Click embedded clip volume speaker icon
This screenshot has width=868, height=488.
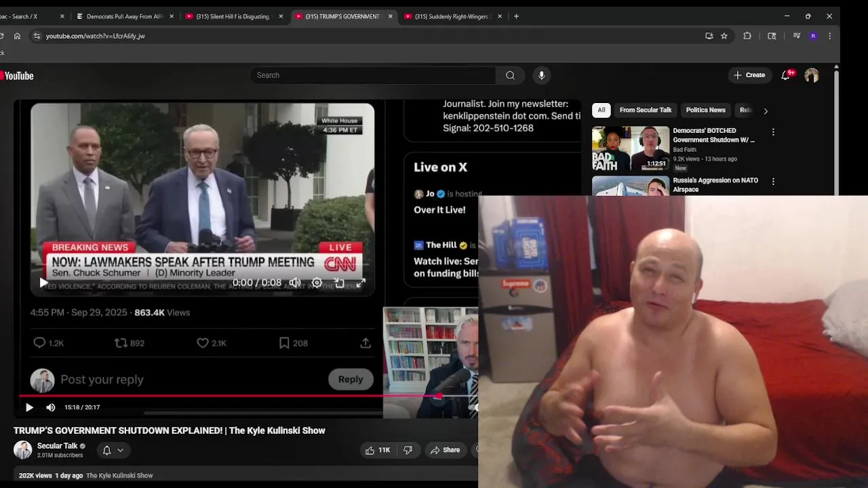295,283
